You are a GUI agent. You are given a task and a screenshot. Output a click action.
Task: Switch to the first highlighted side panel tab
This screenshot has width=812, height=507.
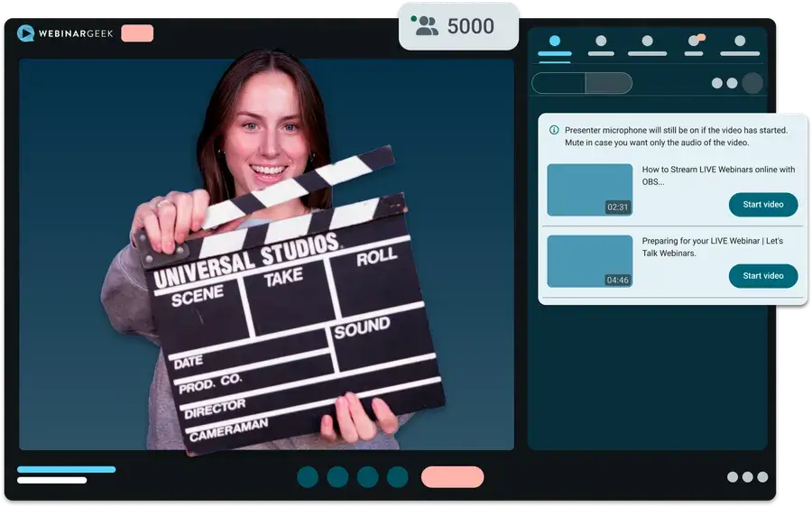(x=554, y=42)
